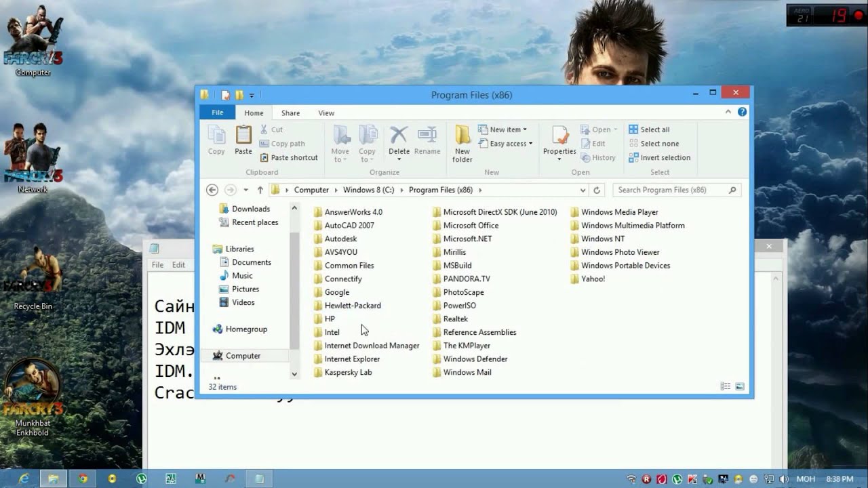Click Computer in the address breadcrumb
868x488 pixels.
311,190
